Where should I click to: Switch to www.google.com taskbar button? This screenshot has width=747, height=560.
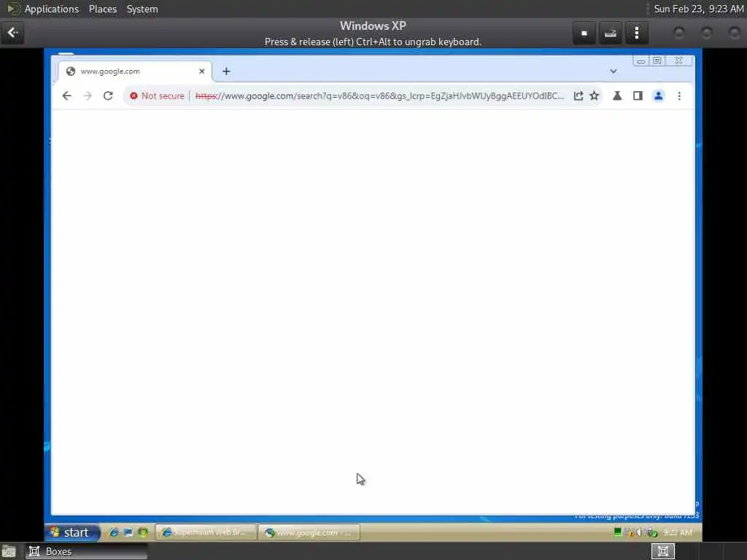click(x=309, y=532)
